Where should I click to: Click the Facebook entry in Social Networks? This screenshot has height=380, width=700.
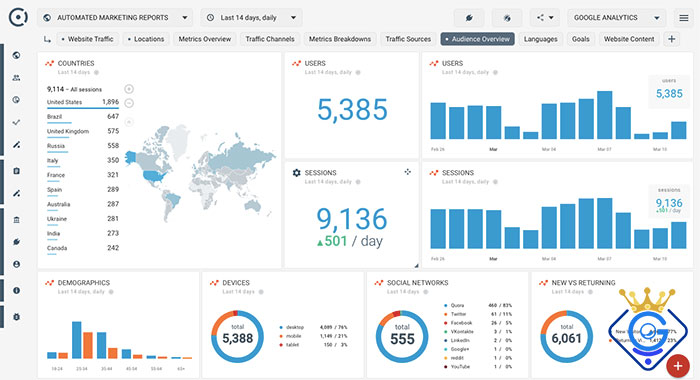478,323
